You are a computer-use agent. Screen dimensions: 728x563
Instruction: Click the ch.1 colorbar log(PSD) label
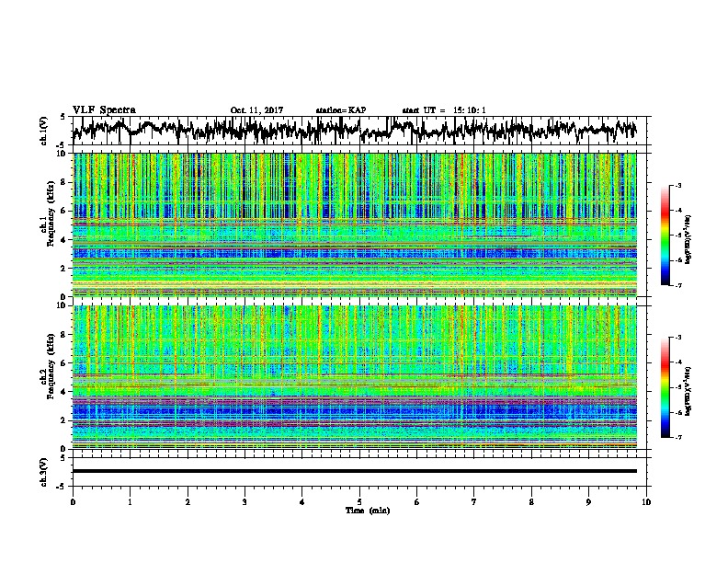point(688,240)
